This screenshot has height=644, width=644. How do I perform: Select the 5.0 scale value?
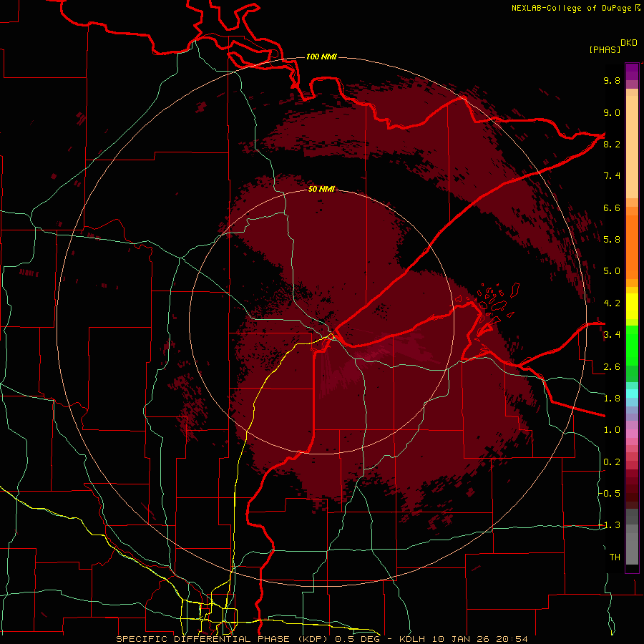tap(612, 271)
